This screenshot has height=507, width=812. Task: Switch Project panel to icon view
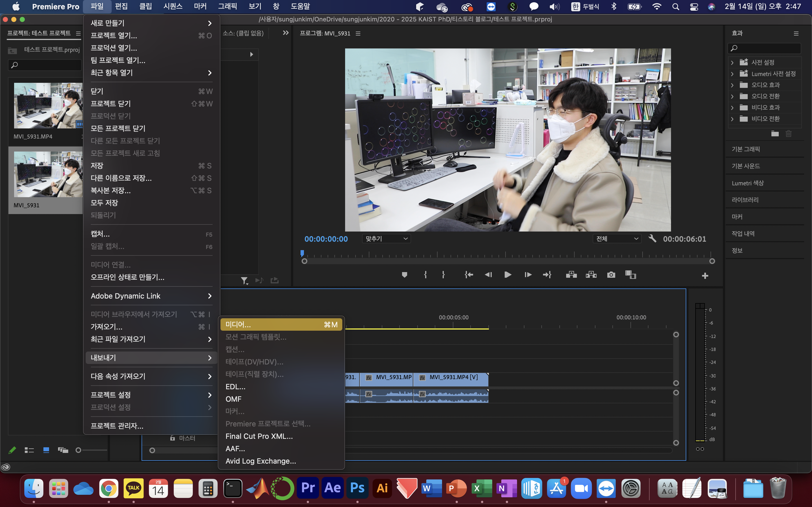46,450
